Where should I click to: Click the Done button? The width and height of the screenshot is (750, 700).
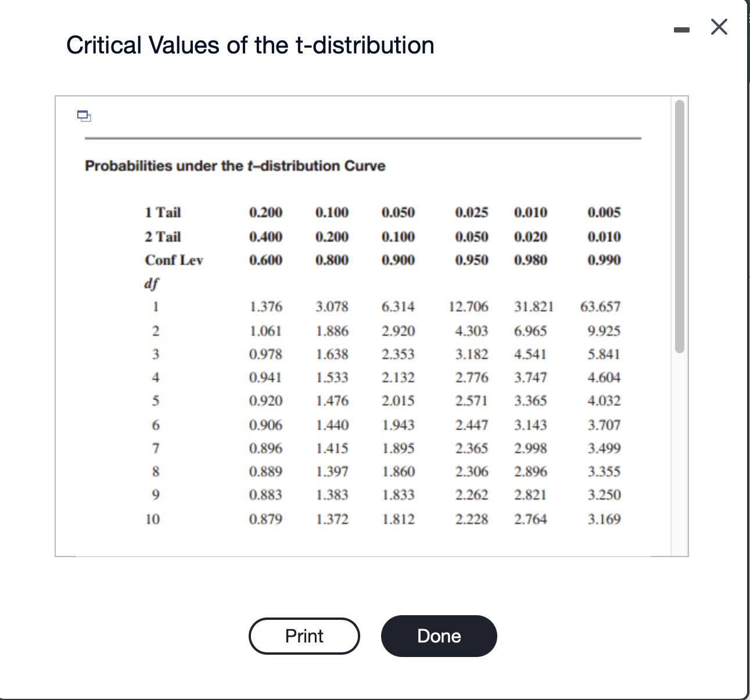pyautogui.click(x=439, y=636)
